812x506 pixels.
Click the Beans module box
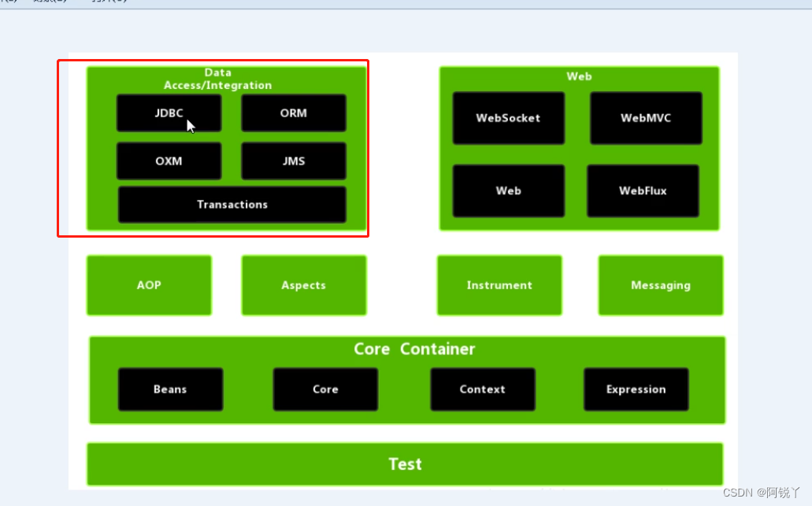pyautogui.click(x=170, y=389)
